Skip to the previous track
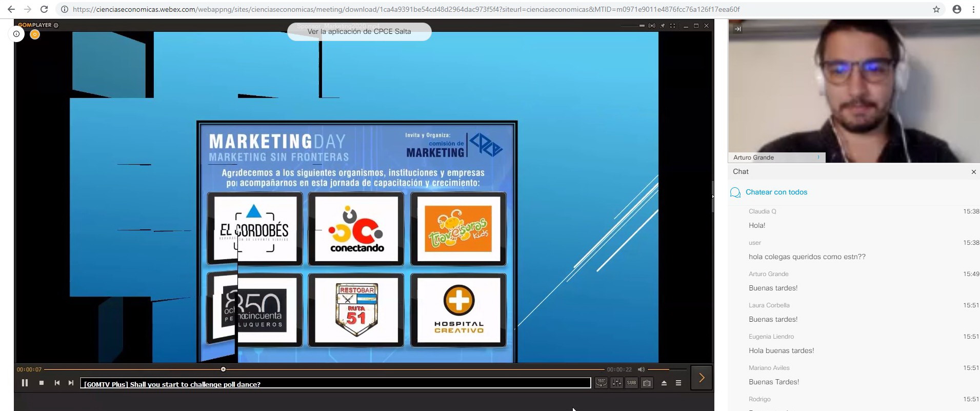Image resolution: width=980 pixels, height=411 pixels. pyautogui.click(x=57, y=383)
